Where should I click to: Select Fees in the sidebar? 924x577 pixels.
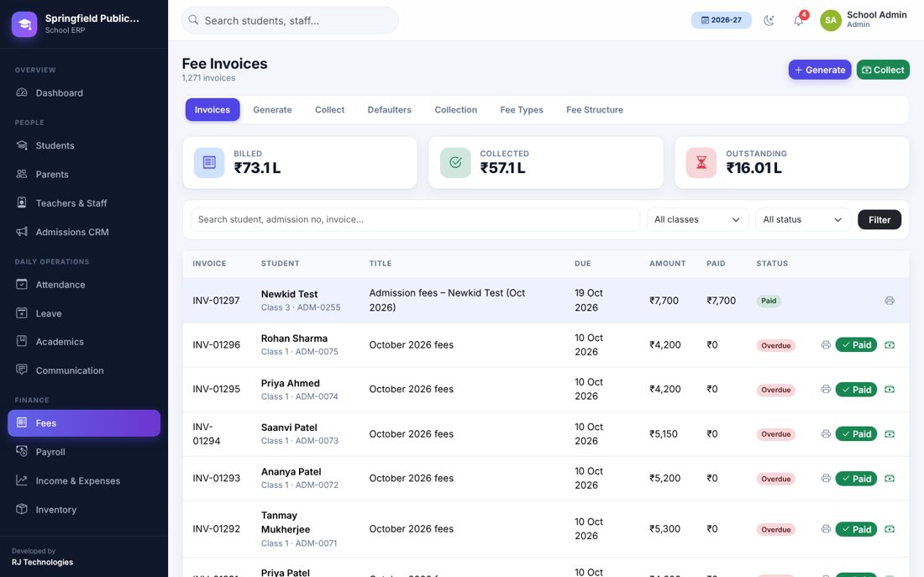(84, 422)
